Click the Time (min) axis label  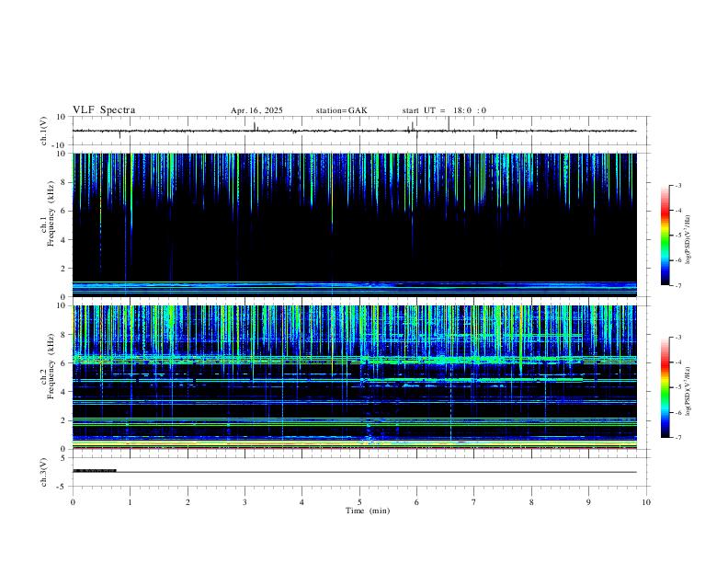pyautogui.click(x=368, y=511)
